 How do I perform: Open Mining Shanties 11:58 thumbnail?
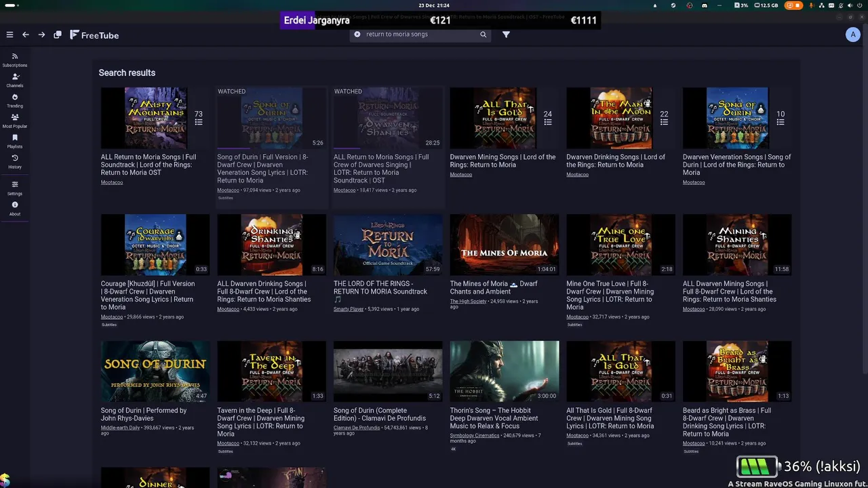[x=737, y=245]
